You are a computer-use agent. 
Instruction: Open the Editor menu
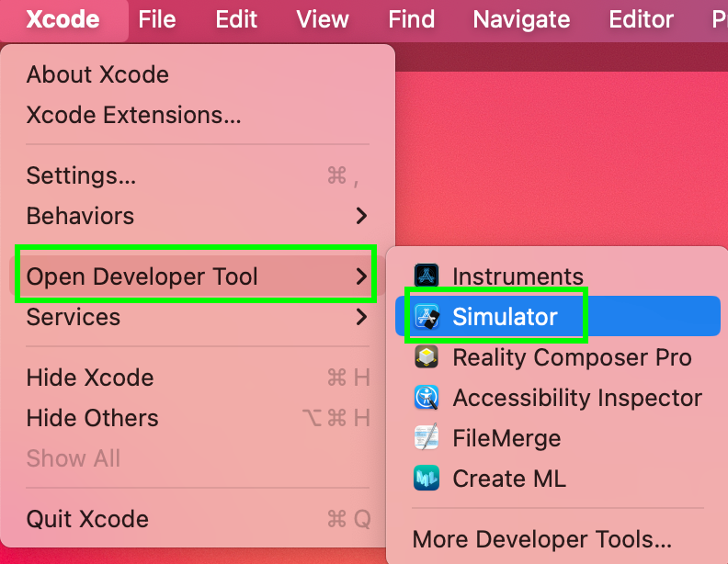point(642,19)
